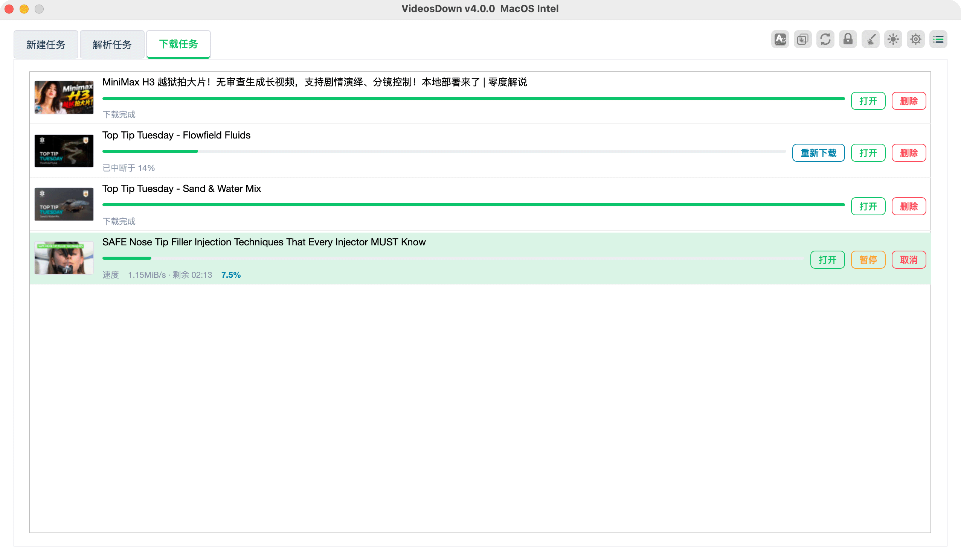Image resolution: width=961 pixels, height=560 pixels.
Task: Click the title 'Top Tip Tuesday - Flowfield Fluids'
Action: click(x=176, y=135)
